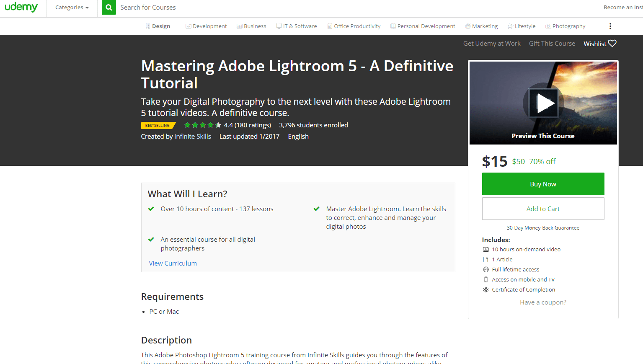The image size is (643, 364).
Task: Click checkmark beside 'An essential course'
Action: click(x=151, y=239)
